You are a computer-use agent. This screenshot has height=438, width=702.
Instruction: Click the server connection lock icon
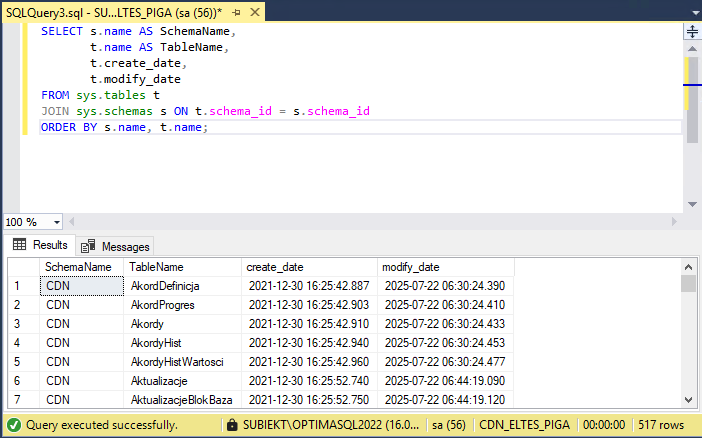(232, 424)
